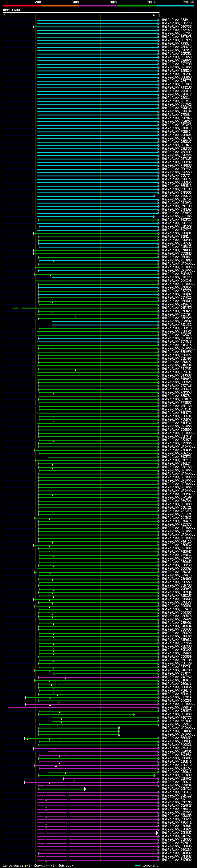Select the label UniRef100_Q9FM01
Viewport: 197px width, 868px height.
tap(176, 135)
